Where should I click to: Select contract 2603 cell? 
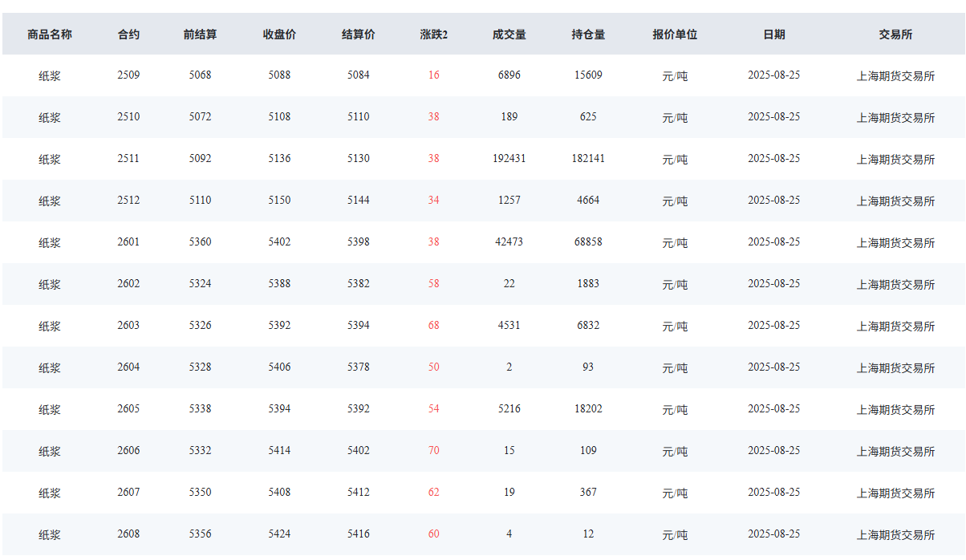point(128,326)
